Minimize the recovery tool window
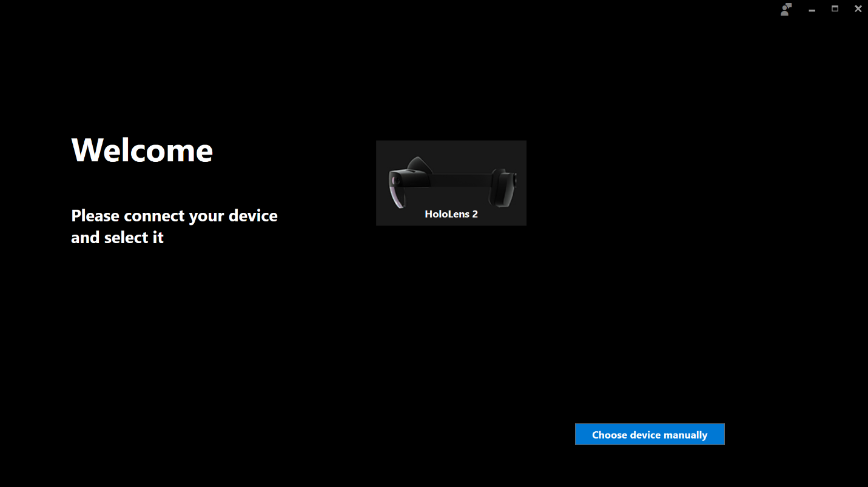The image size is (868, 487). click(x=812, y=9)
